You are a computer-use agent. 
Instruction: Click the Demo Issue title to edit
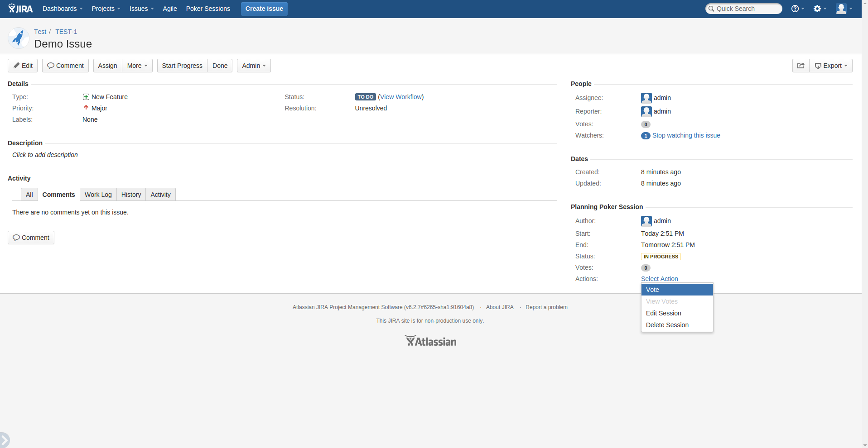[x=63, y=44]
